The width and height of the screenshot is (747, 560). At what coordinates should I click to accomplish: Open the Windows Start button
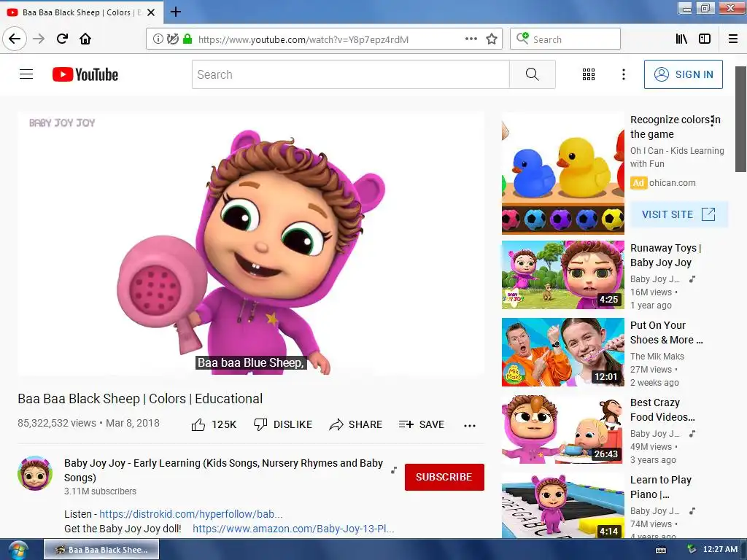[18, 550]
